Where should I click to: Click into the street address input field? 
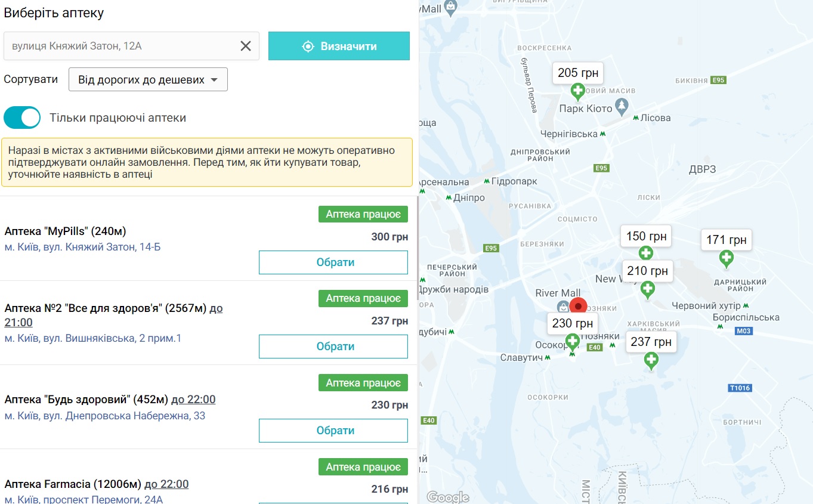coord(119,46)
